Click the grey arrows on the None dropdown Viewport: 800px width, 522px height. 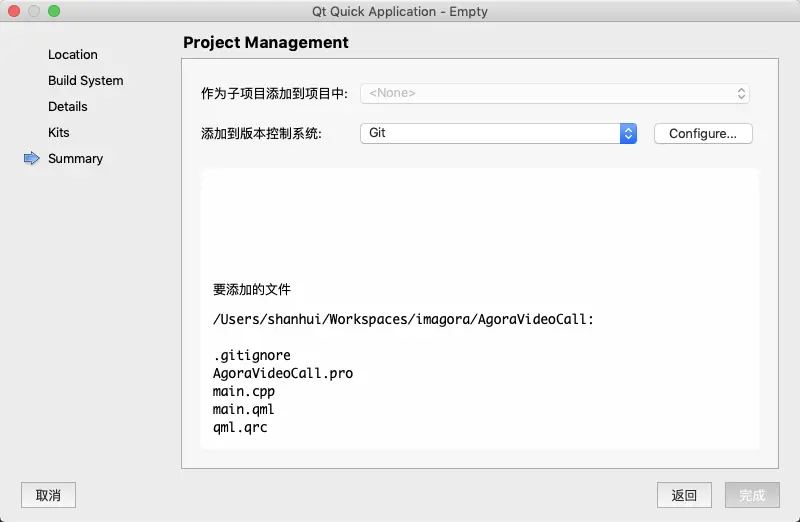pyautogui.click(x=741, y=93)
